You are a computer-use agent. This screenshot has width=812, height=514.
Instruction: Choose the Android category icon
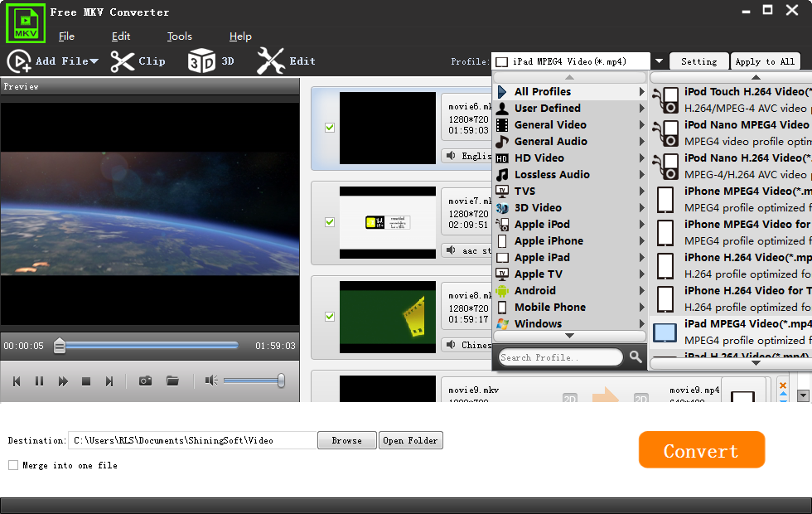click(502, 291)
